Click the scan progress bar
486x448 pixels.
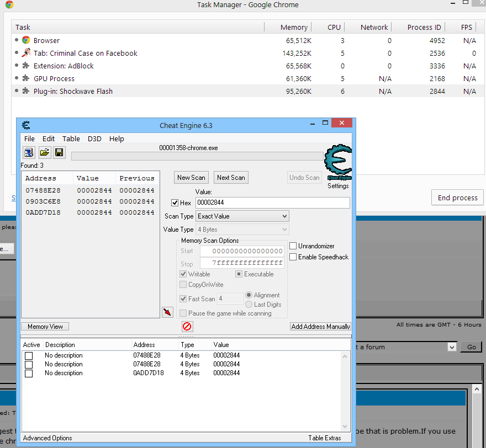197,156
